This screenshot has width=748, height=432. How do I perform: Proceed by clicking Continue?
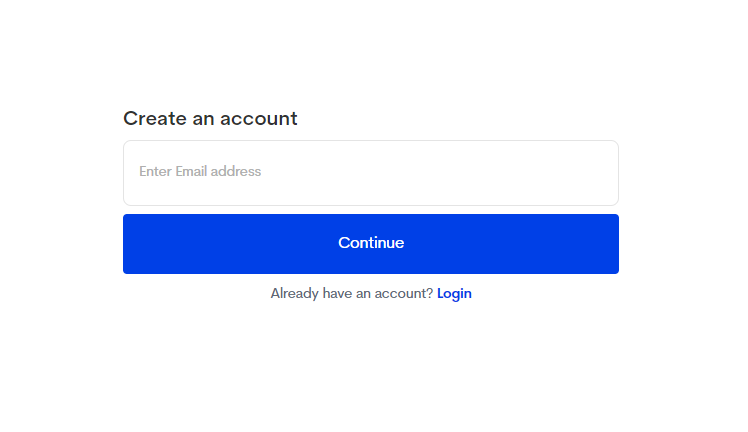tap(371, 244)
